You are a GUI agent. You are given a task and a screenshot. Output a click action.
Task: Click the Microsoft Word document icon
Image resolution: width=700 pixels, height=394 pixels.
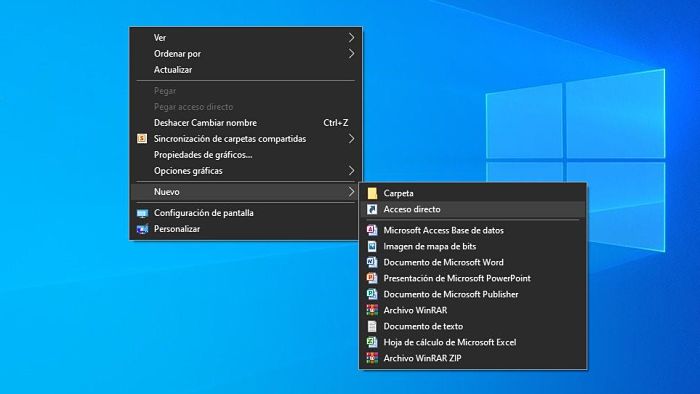point(372,262)
